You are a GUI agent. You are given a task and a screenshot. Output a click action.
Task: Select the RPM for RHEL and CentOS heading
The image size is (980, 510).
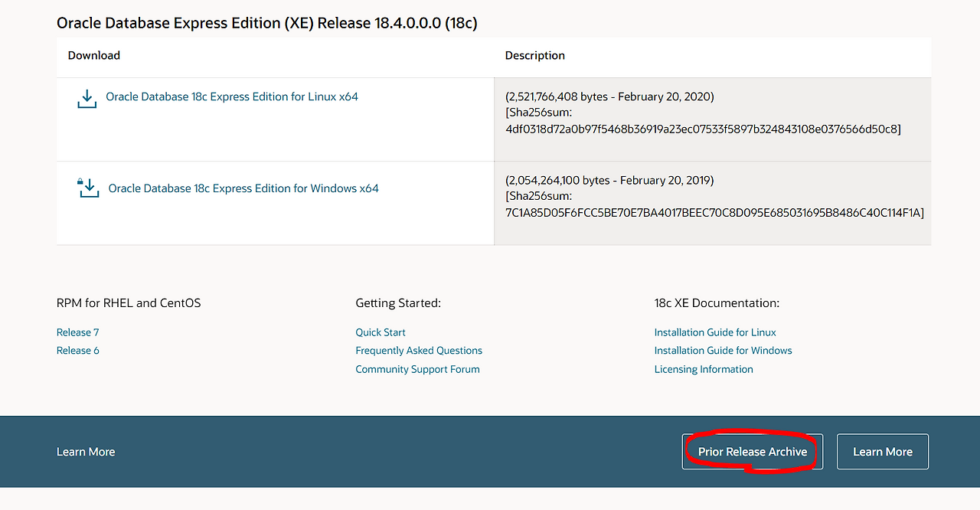(129, 303)
